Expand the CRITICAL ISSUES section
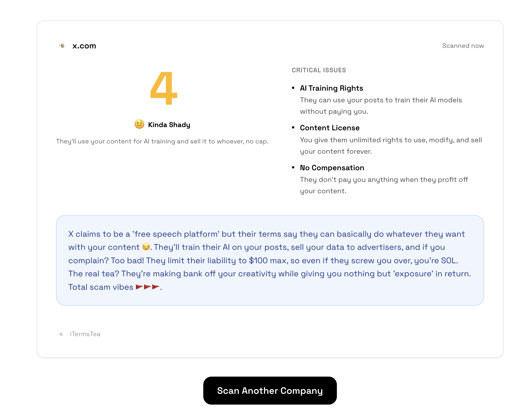The image size is (532, 418). pos(318,70)
